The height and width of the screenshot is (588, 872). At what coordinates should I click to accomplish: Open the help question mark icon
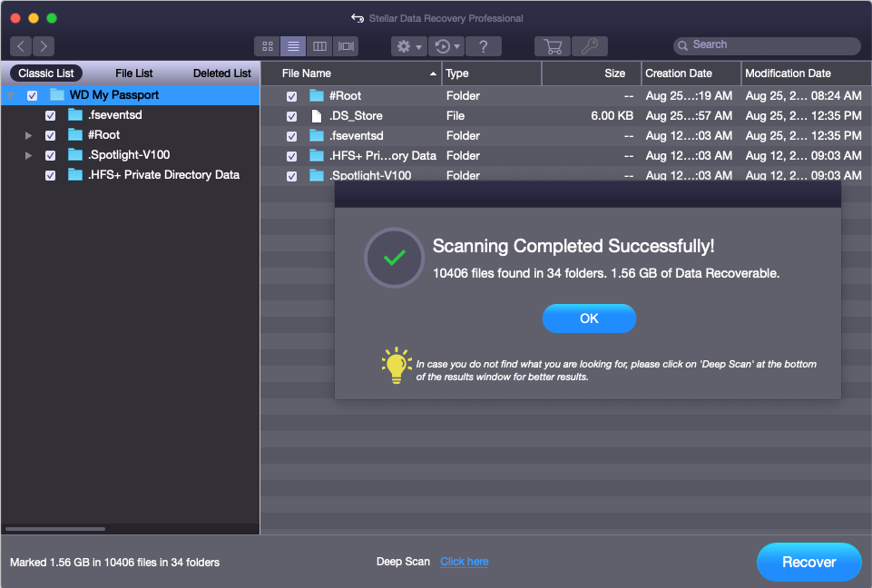pos(484,46)
